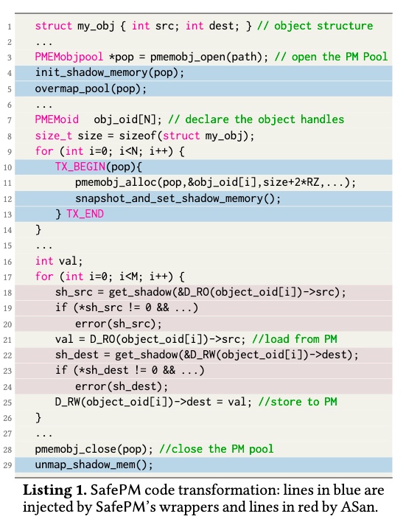Viewport: 420px width, 522px height.
Task: Click the '//load from PM' comment
Action: coord(295,339)
